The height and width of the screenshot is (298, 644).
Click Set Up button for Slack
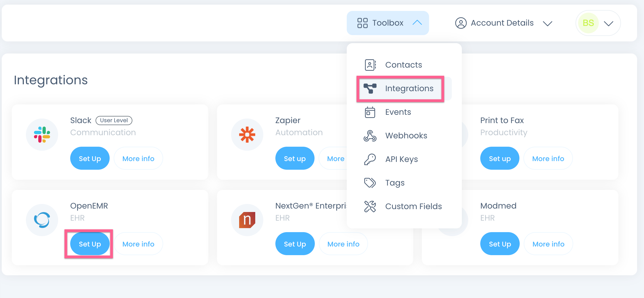(90, 158)
